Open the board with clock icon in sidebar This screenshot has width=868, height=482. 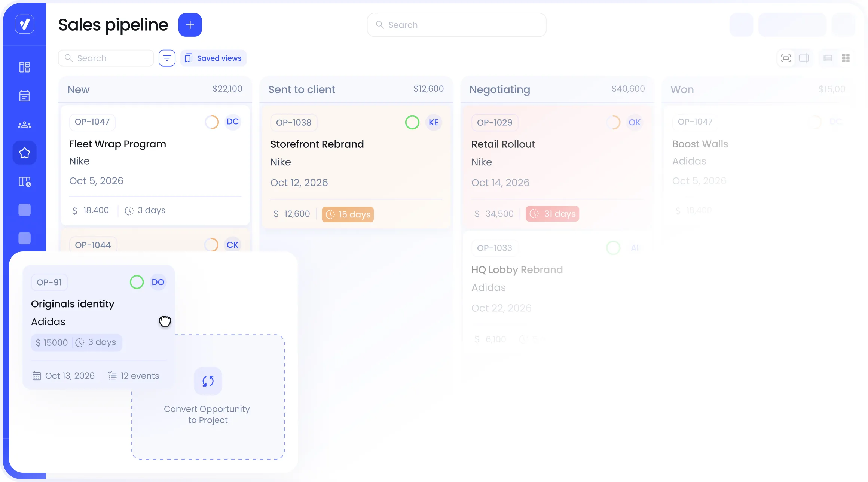pos(25,181)
